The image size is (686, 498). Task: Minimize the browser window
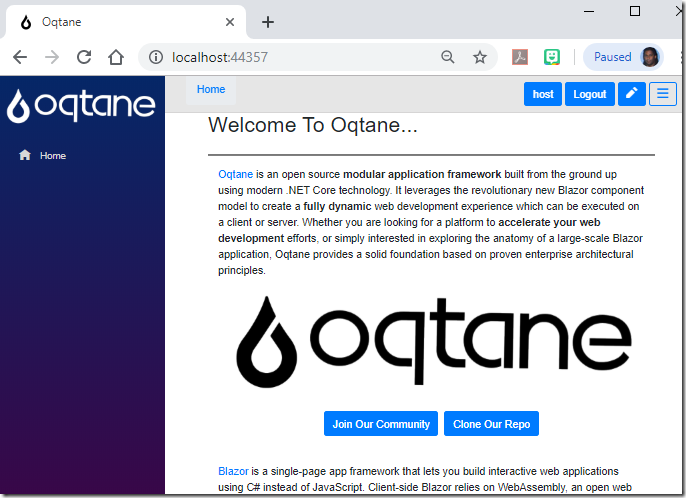[589, 11]
